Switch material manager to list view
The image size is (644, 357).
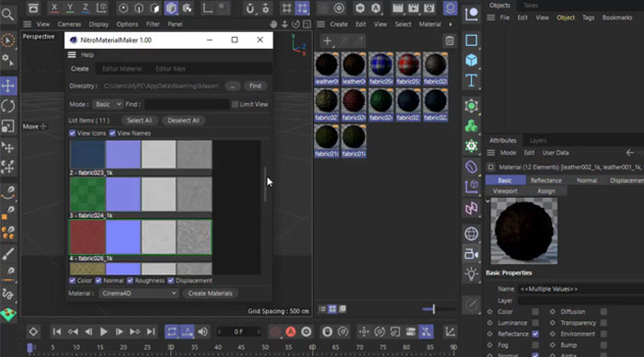pyautogui.click(x=322, y=309)
